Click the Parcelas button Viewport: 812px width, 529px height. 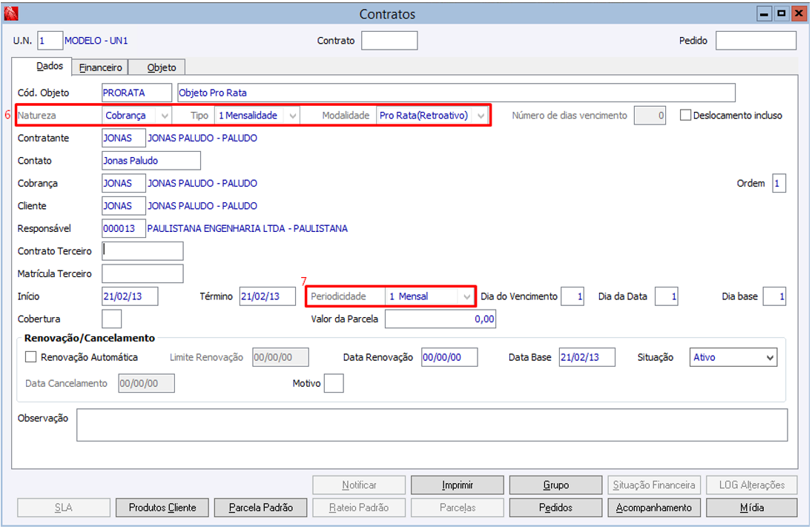[458, 508]
